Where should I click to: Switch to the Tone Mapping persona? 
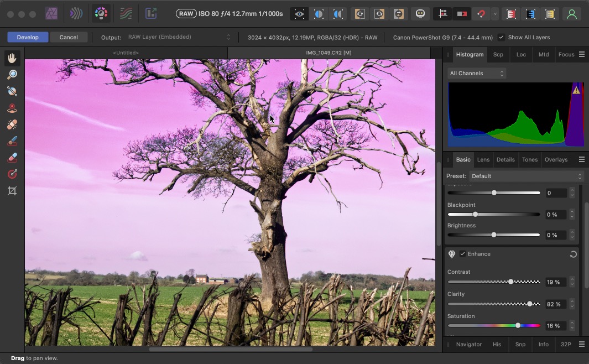(x=126, y=13)
